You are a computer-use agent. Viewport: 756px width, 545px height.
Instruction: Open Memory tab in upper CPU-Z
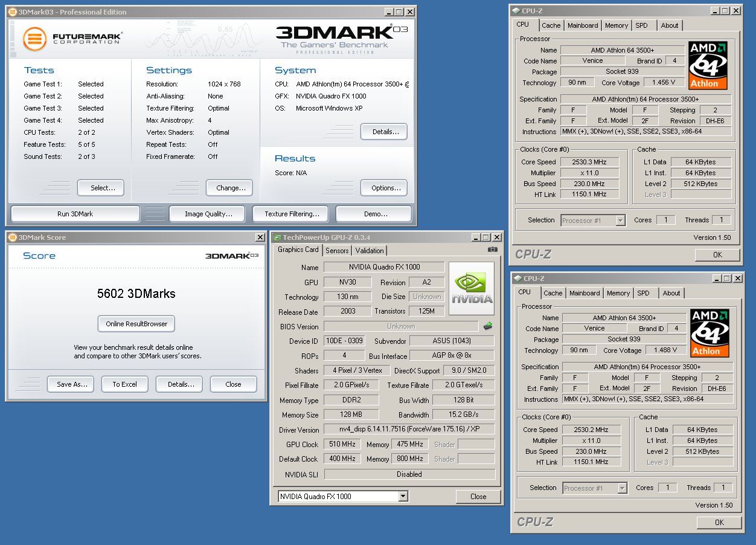[x=617, y=25]
